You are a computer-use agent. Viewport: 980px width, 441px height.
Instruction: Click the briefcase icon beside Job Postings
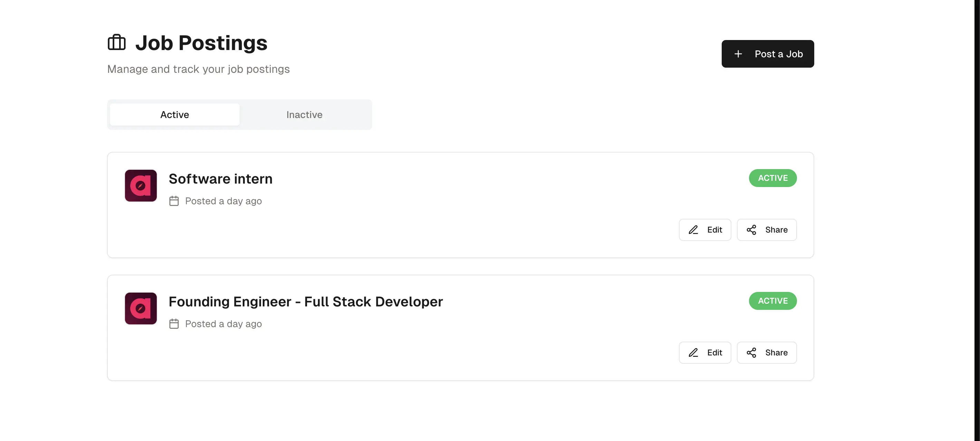(116, 42)
